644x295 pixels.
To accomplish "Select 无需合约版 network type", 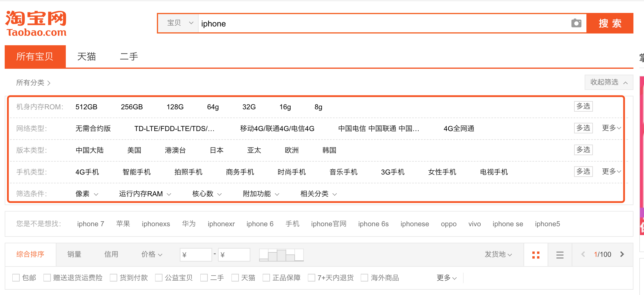I will click(93, 128).
